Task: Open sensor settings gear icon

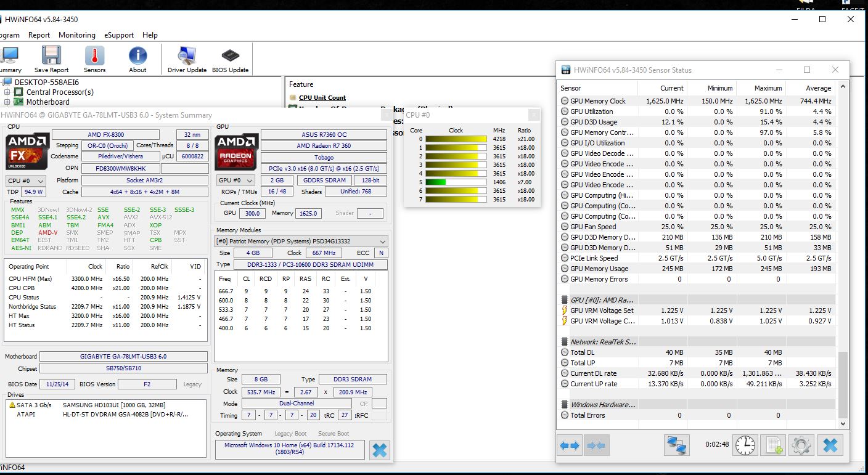Action: point(801,445)
